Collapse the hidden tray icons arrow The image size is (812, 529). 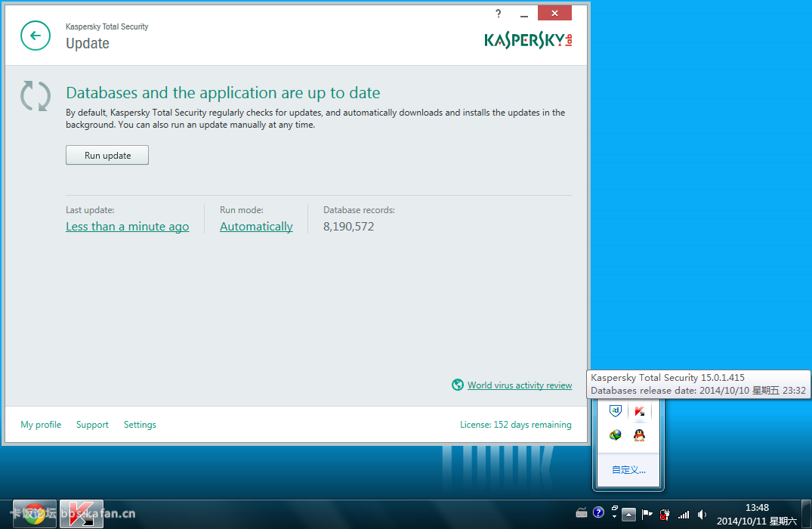(628, 515)
